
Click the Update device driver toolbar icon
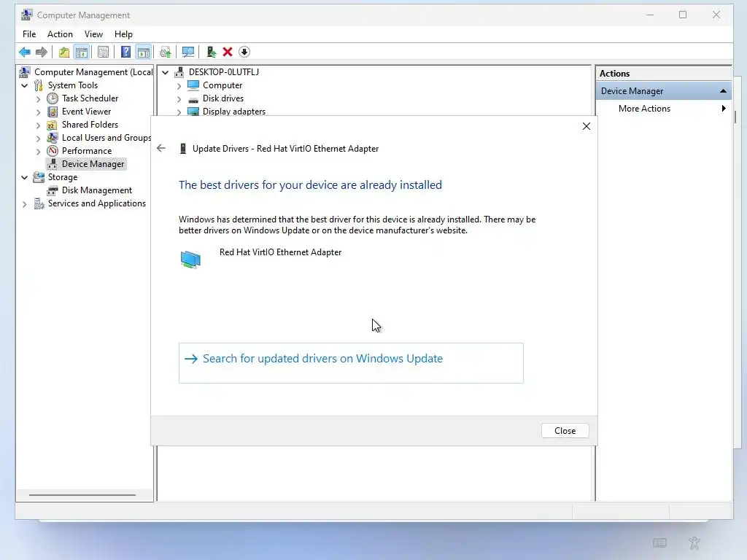(166, 52)
